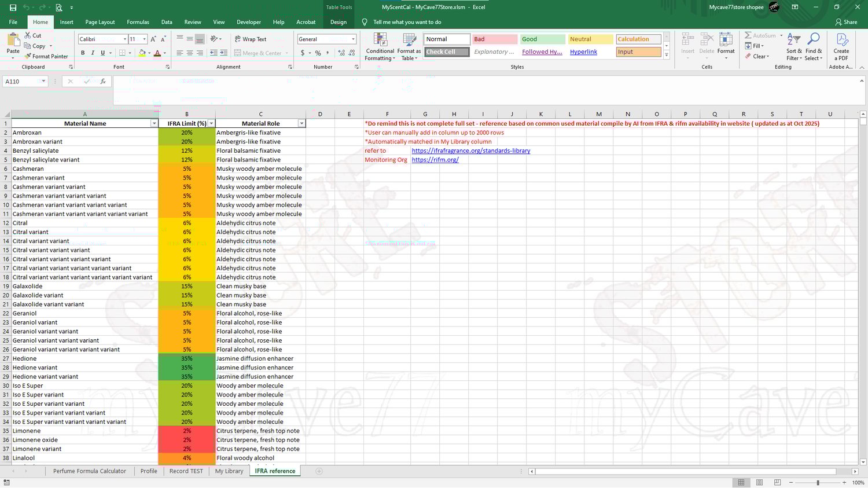This screenshot has width=868, height=488.
Task: Apply the red font color
Action: click(157, 53)
